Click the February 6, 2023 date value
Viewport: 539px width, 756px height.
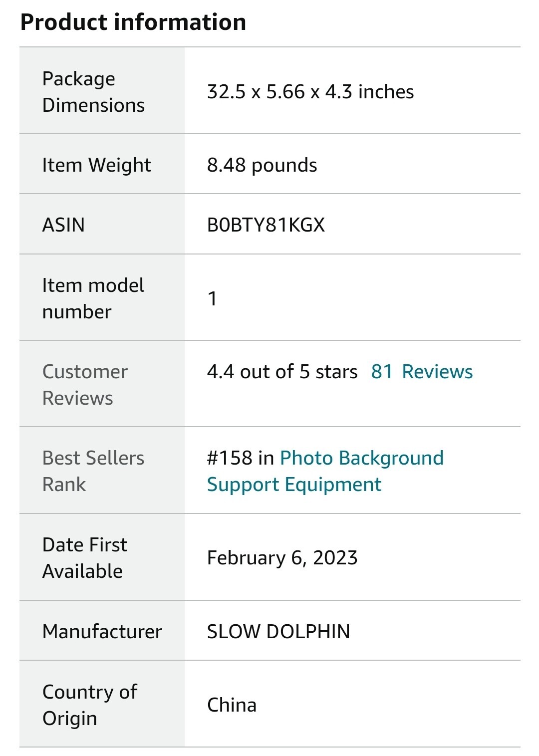(282, 558)
